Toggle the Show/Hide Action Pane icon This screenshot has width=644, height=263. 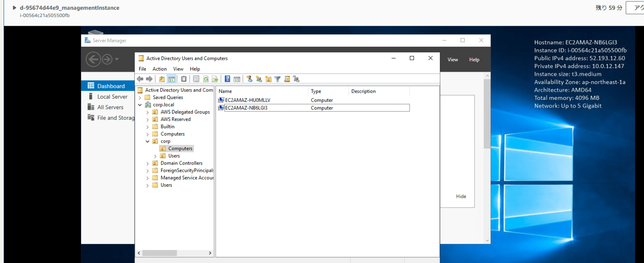point(237,79)
